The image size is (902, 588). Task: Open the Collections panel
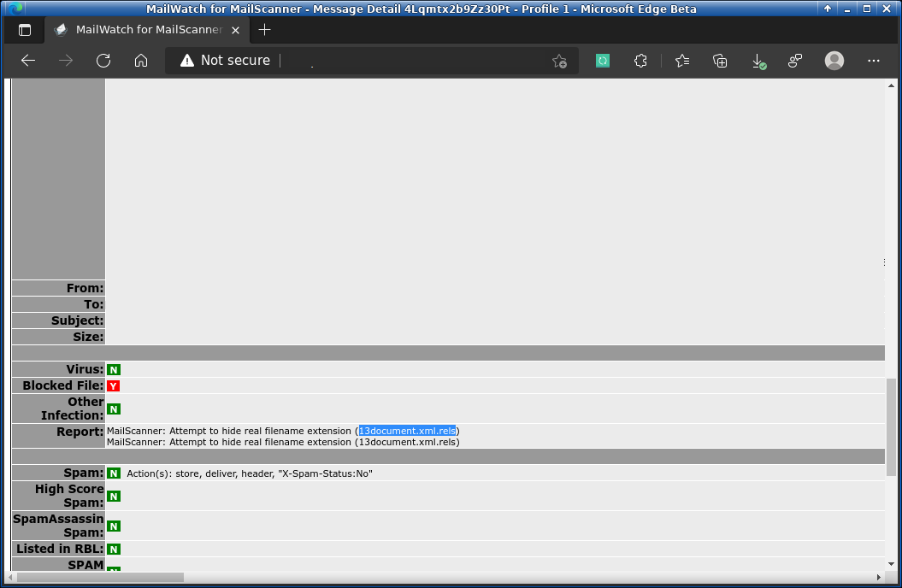(x=720, y=61)
